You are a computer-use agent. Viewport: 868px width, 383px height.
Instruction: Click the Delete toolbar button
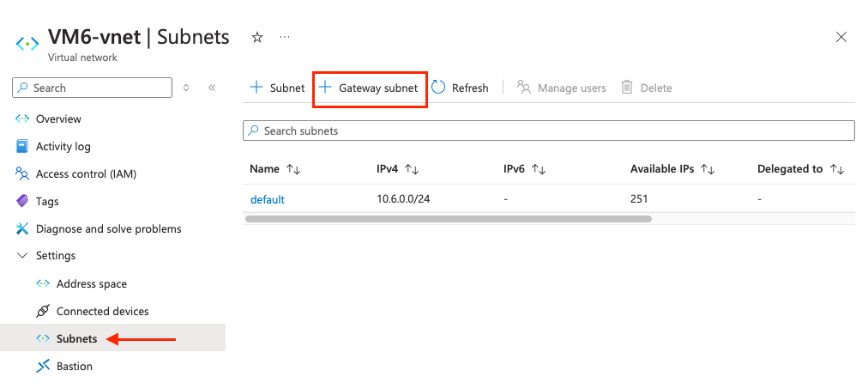647,88
